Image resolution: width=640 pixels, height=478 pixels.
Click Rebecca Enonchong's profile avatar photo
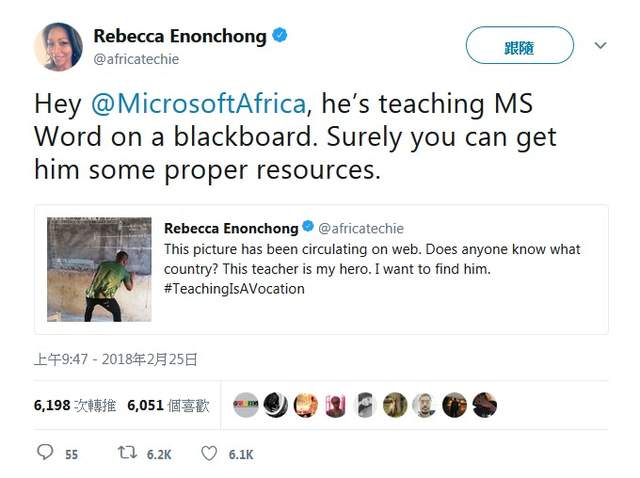tap(58, 47)
